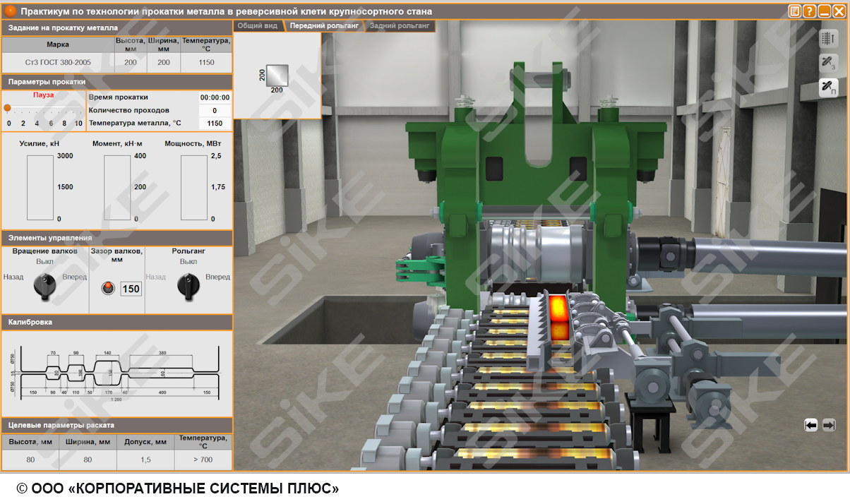Click the simulation speed slider handle

coord(7,108)
